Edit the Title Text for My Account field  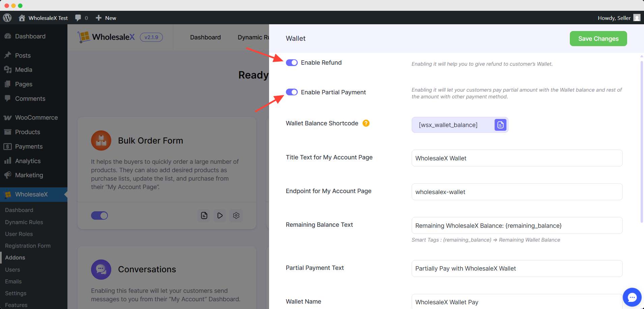click(517, 158)
